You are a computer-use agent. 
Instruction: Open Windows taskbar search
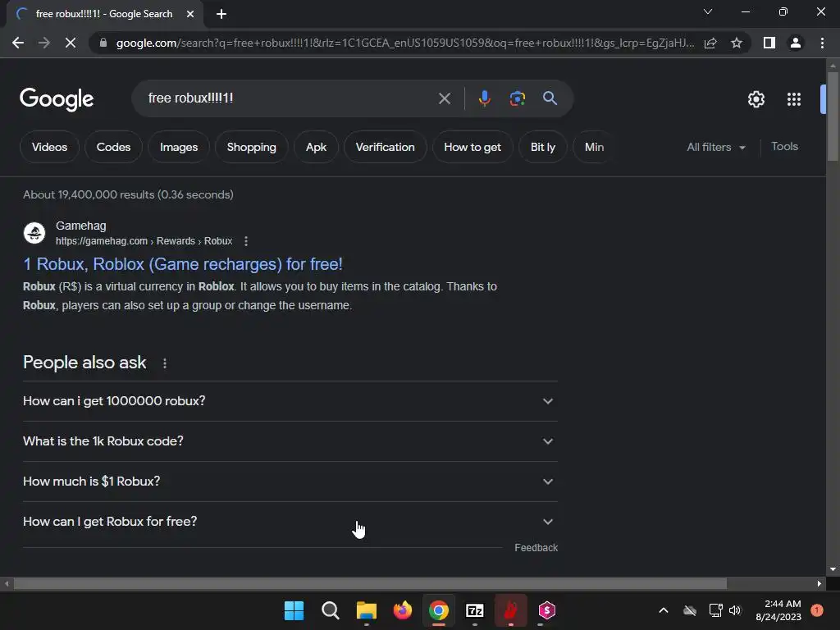[x=330, y=610]
